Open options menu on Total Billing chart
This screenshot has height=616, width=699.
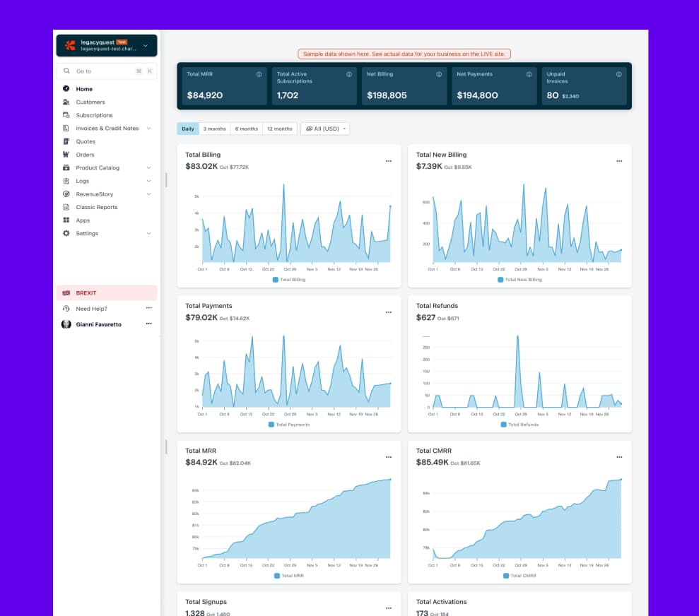click(x=388, y=160)
